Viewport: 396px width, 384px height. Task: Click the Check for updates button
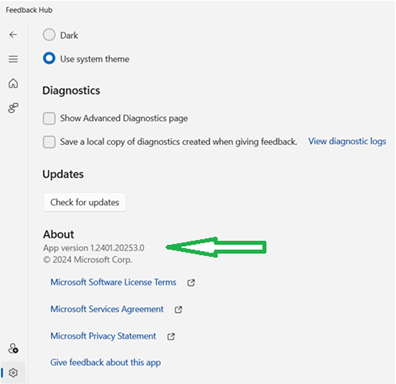[x=84, y=202]
